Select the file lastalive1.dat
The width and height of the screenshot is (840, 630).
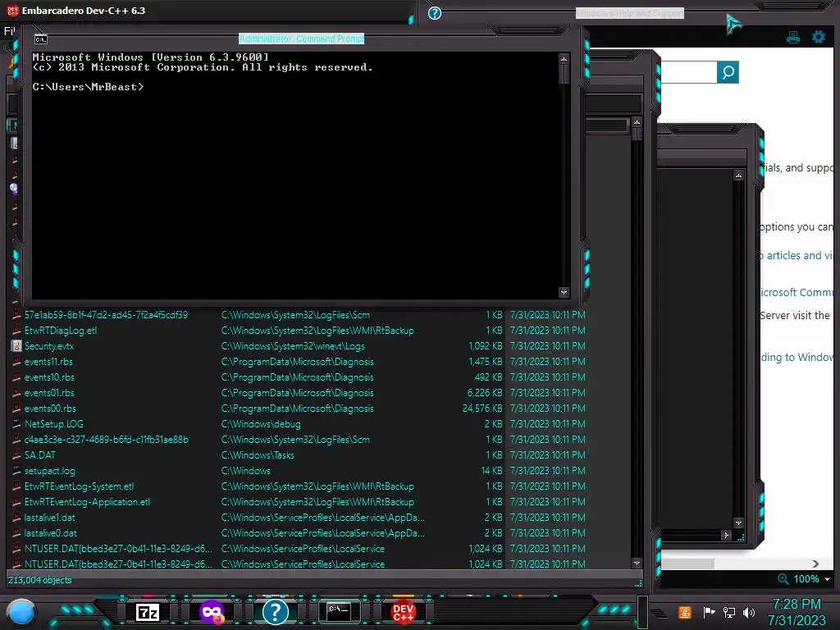(x=50, y=518)
